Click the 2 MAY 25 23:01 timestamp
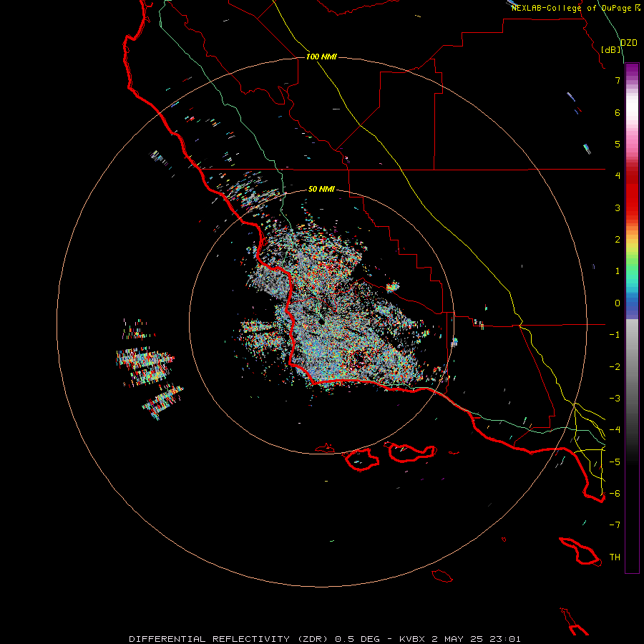Viewport: 644px width, 644px height. point(477,639)
